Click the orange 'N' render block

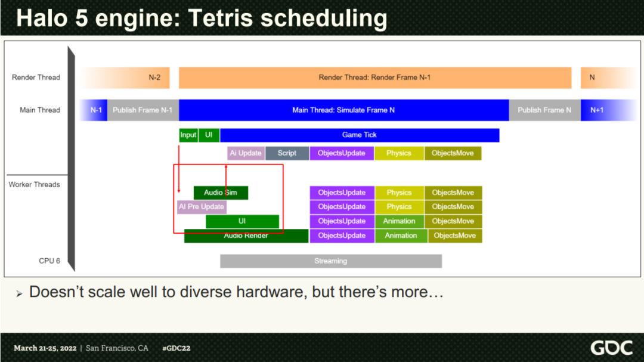(609, 78)
